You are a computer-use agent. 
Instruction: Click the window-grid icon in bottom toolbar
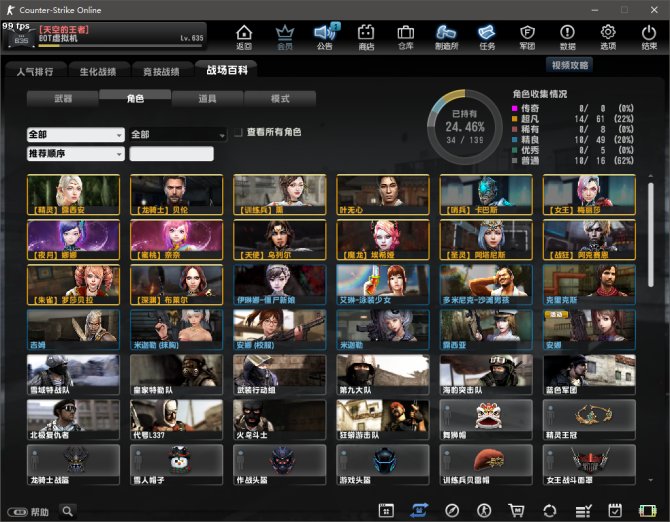pyautogui.click(x=386, y=510)
